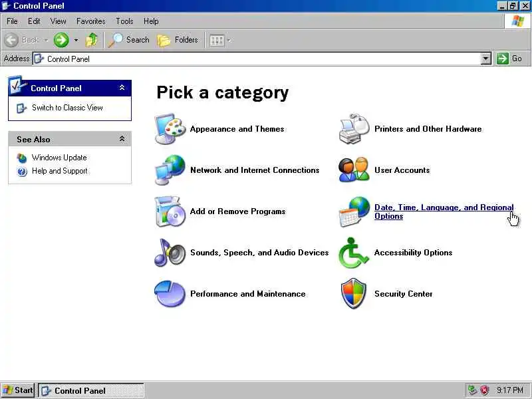Click the green Forward arrow button
This screenshot has width=532, height=399.
(x=61, y=40)
